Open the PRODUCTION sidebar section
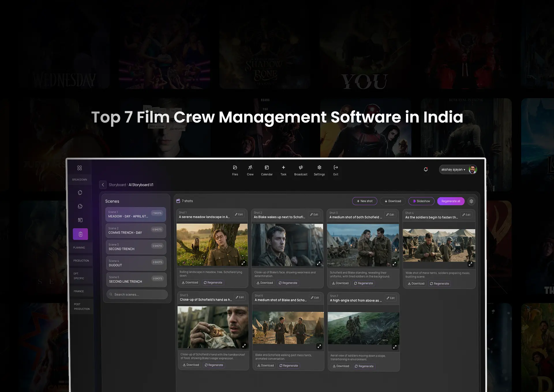 point(81,261)
